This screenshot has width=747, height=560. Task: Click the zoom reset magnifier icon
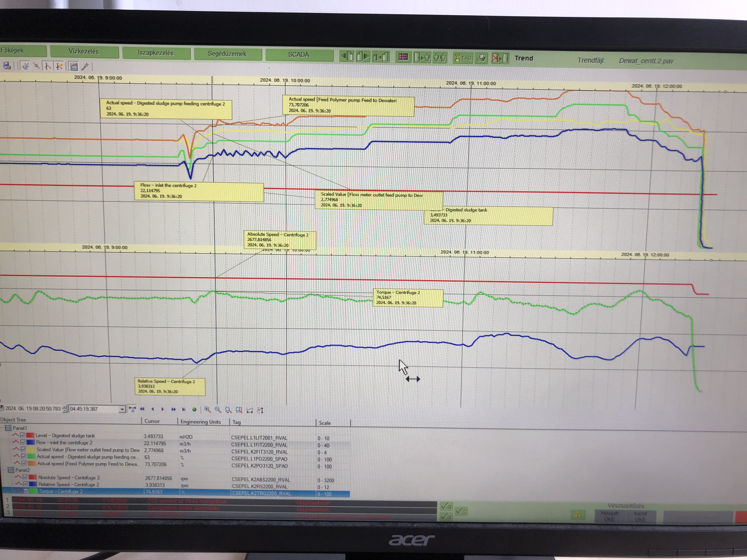pos(228,410)
